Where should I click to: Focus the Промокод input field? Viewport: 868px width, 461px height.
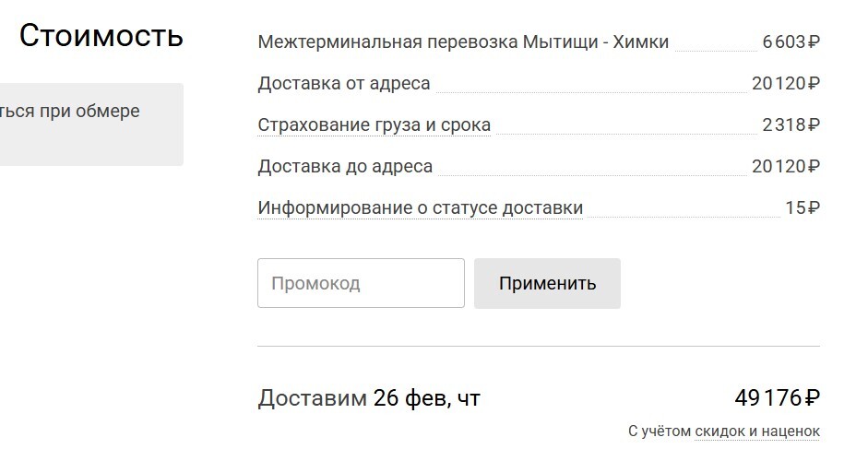pos(361,283)
